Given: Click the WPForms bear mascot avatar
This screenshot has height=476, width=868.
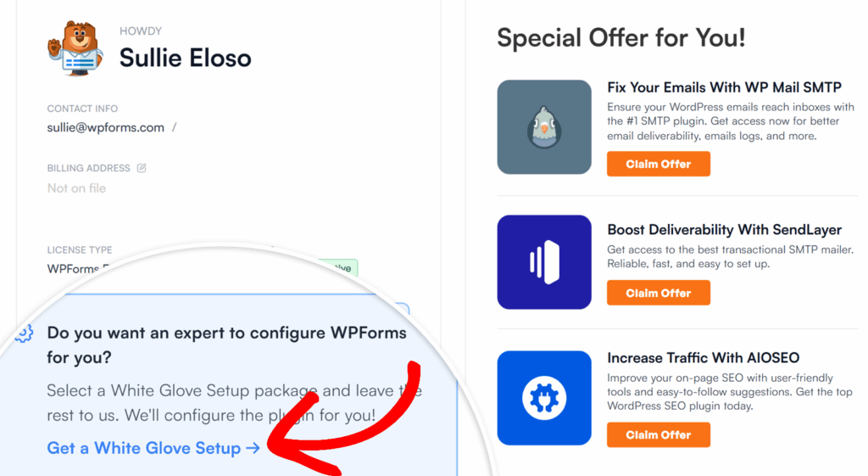Looking at the screenshot, I should tap(75, 48).
